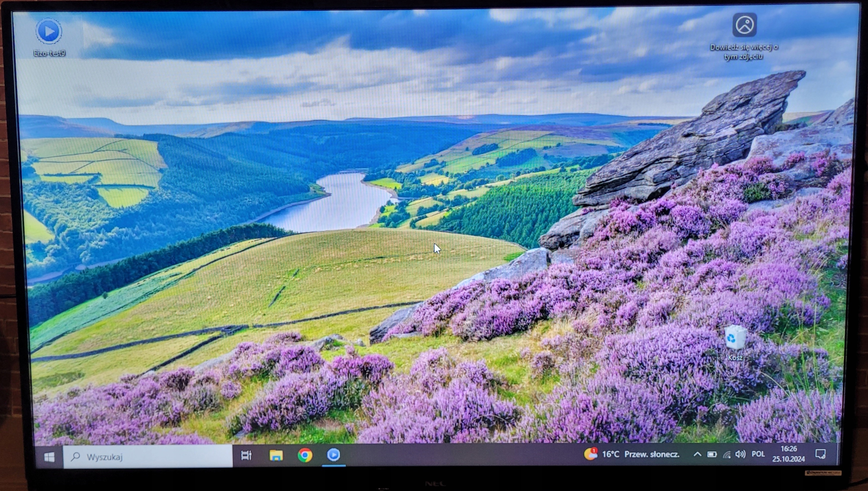Switch to the running media player app
Image resolution: width=868 pixels, height=491 pixels.
pos(333,455)
